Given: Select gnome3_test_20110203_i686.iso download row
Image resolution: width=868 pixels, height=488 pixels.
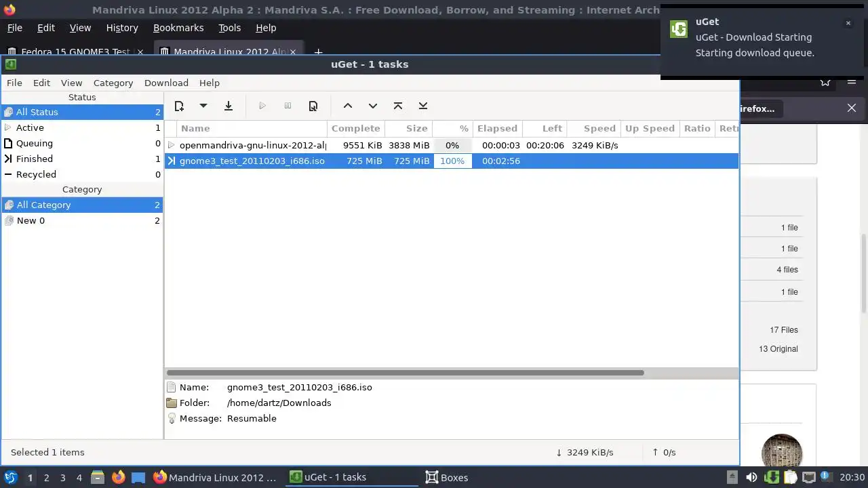Looking at the screenshot, I should (x=452, y=161).
